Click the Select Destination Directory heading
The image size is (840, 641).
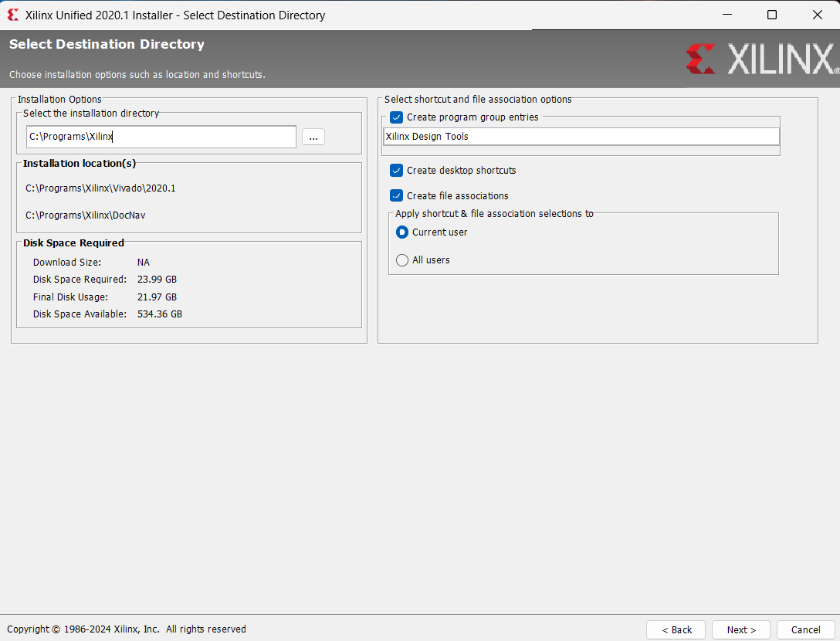tap(107, 44)
